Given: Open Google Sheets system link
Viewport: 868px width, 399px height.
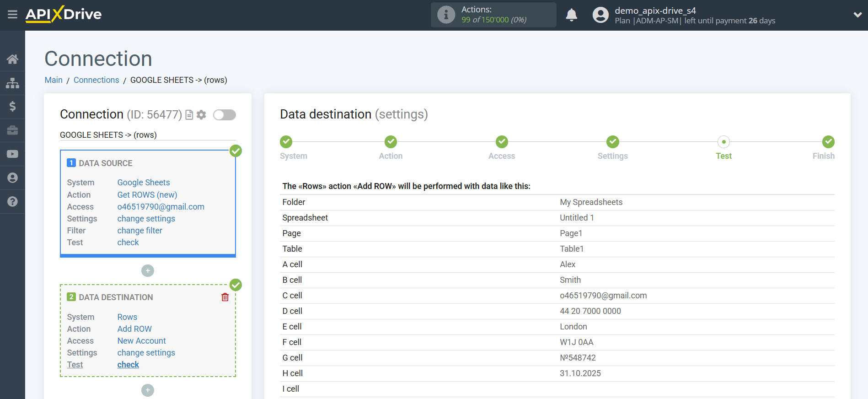Looking at the screenshot, I should click(x=144, y=183).
